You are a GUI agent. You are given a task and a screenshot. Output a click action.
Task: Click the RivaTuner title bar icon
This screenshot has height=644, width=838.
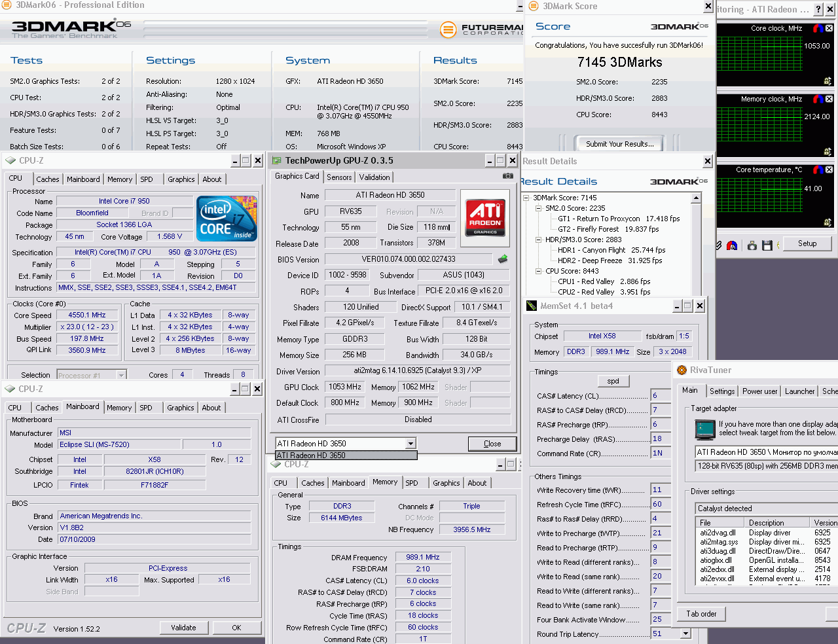click(681, 370)
